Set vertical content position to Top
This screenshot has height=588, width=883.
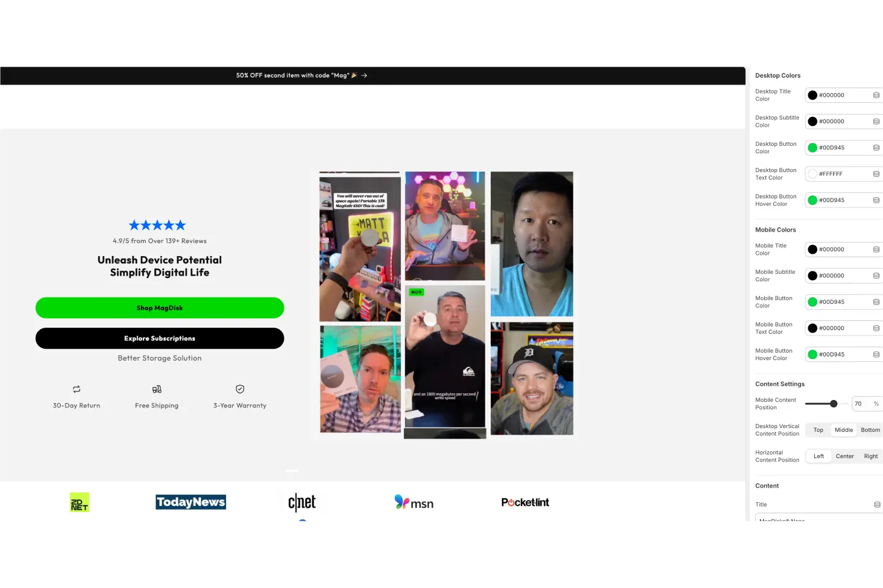[818, 430]
